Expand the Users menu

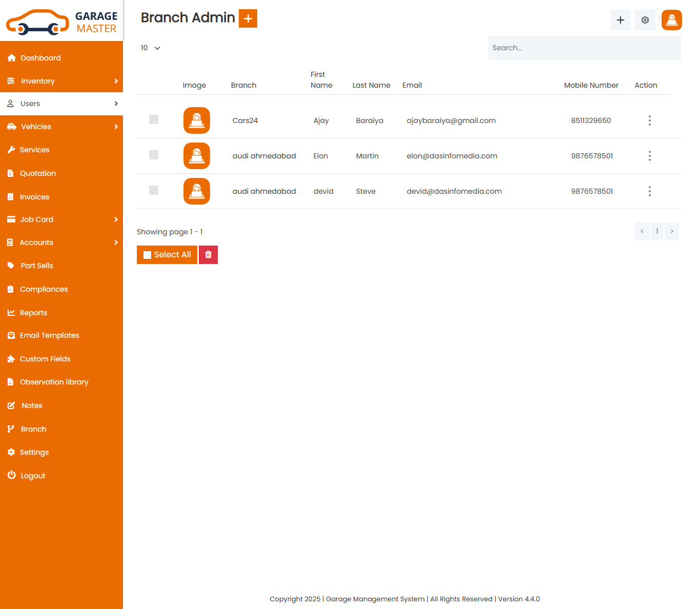click(x=30, y=104)
